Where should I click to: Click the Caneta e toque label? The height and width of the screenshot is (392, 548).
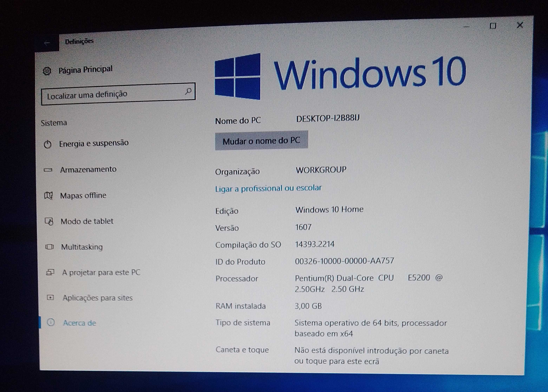[242, 350]
